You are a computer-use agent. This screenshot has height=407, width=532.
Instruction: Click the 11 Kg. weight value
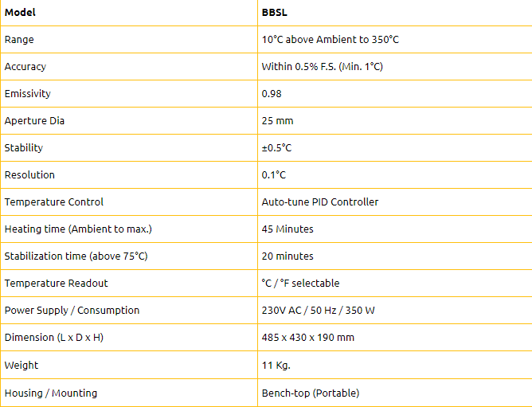(x=276, y=366)
